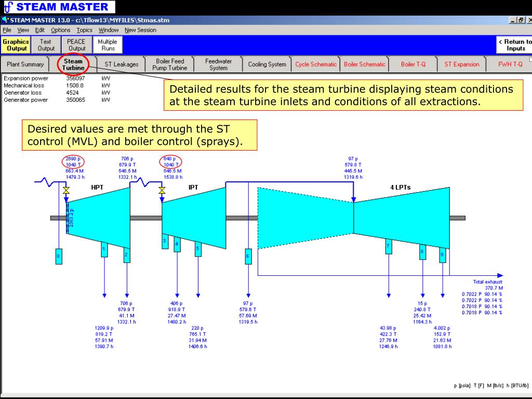Open the Topics menu
Viewport: 532px width, 399px height.
(84, 30)
